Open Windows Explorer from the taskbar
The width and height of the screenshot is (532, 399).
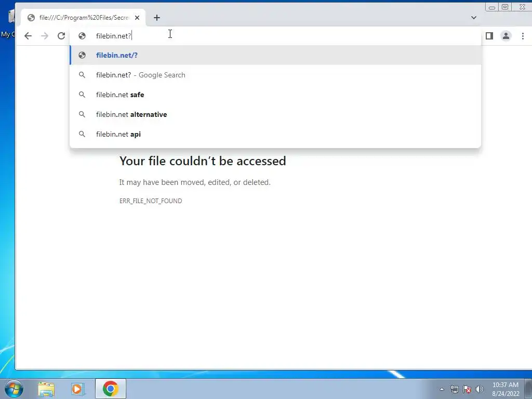pyautogui.click(x=46, y=389)
